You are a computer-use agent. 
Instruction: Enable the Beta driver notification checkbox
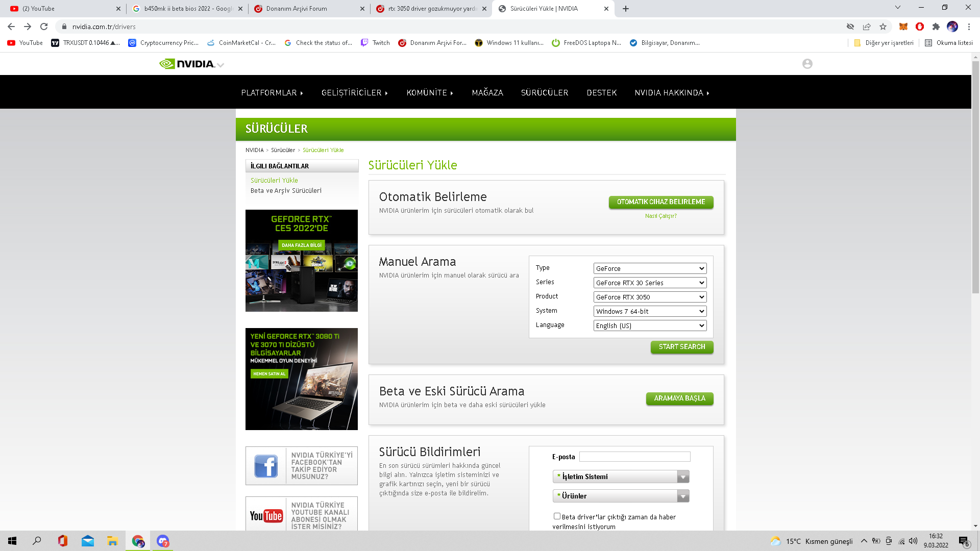[557, 516]
